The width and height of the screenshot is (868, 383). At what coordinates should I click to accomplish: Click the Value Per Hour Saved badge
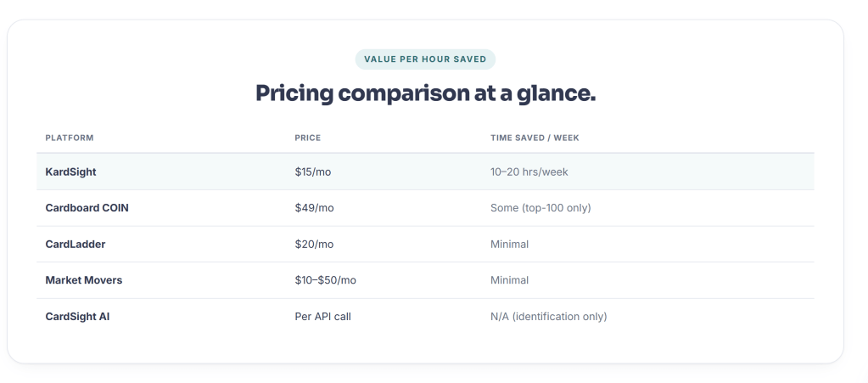425,59
